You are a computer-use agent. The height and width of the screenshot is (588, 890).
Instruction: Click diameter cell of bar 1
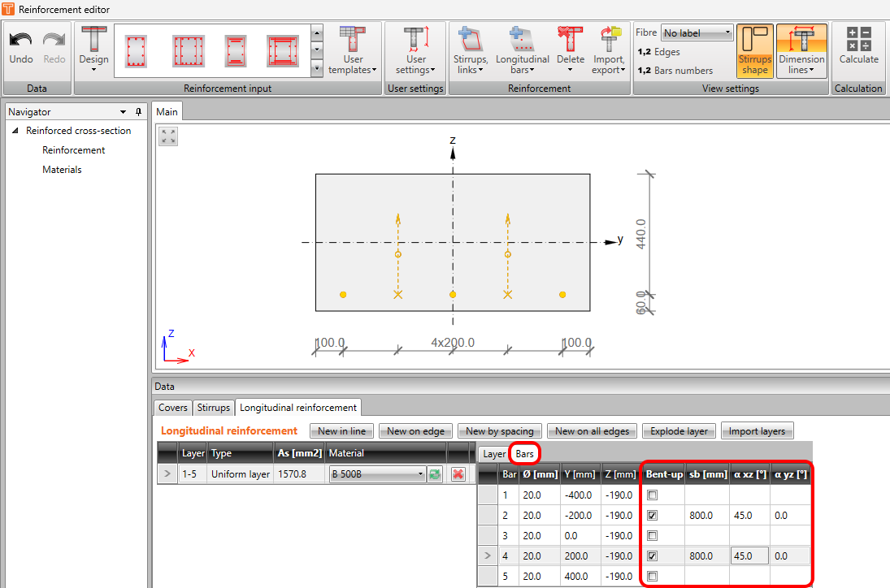click(539, 495)
